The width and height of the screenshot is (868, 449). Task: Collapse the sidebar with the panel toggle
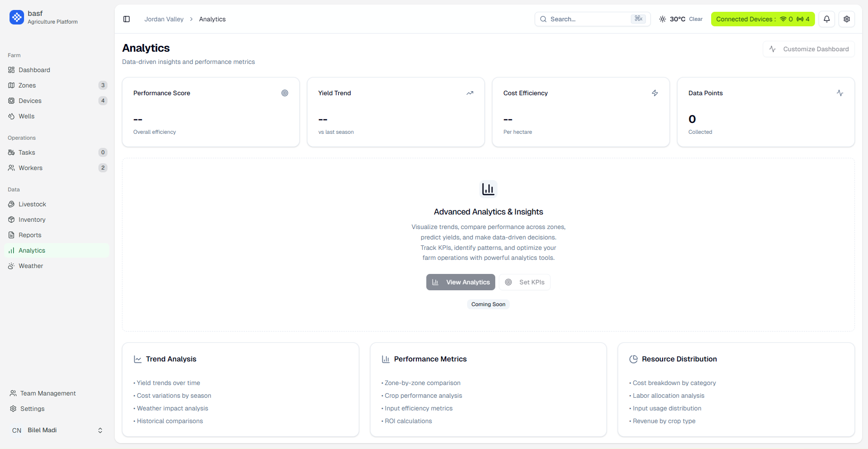click(126, 19)
